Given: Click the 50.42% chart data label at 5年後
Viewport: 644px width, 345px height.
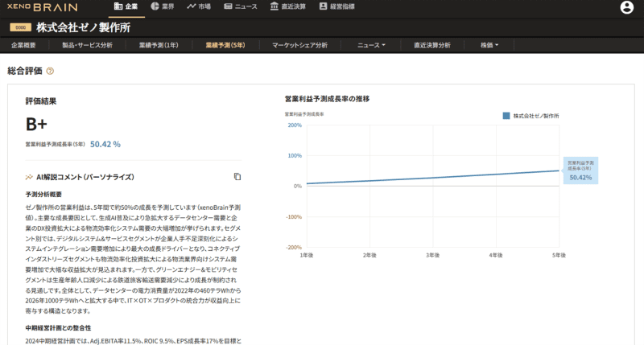Looking at the screenshot, I should pyautogui.click(x=580, y=177).
